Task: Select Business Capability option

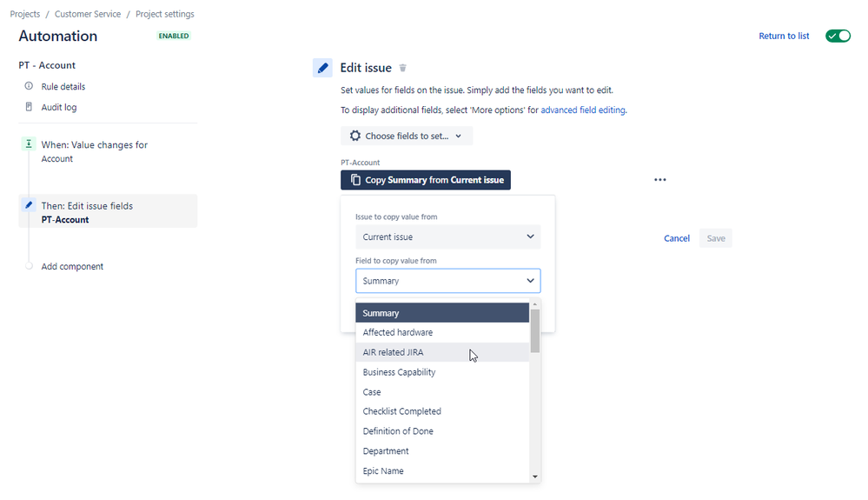Action: [x=442, y=372]
